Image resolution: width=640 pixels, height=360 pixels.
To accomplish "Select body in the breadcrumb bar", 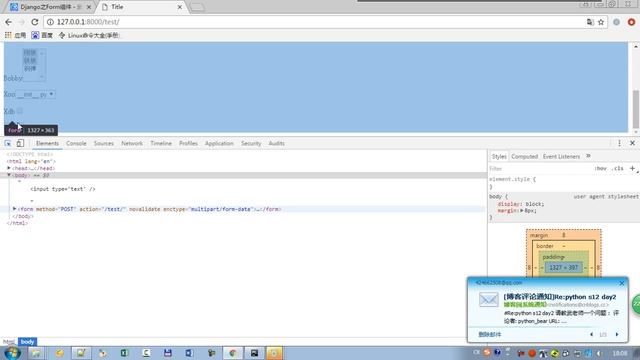I will click(x=27, y=342).
